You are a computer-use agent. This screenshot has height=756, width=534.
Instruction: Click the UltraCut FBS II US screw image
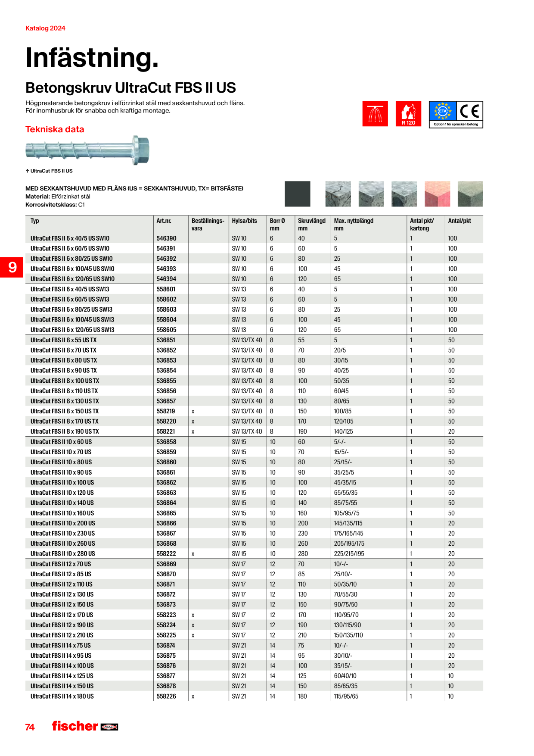click(x=87, y=150)
